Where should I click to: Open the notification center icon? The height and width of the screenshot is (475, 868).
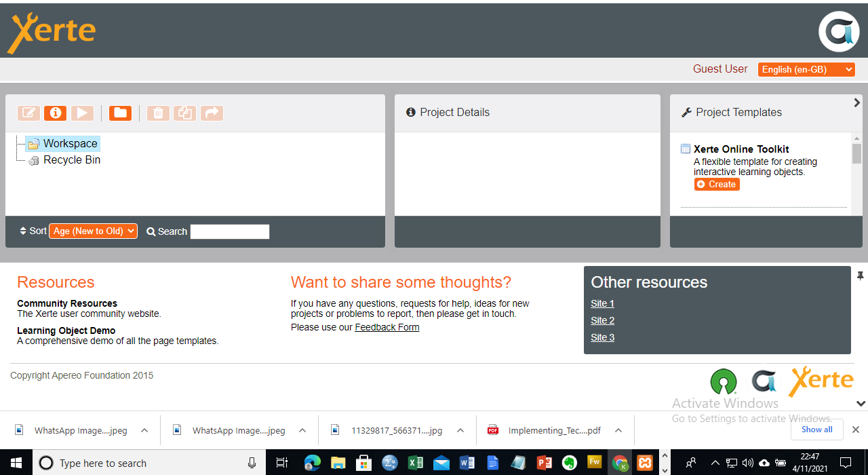[x=846, y=463]
